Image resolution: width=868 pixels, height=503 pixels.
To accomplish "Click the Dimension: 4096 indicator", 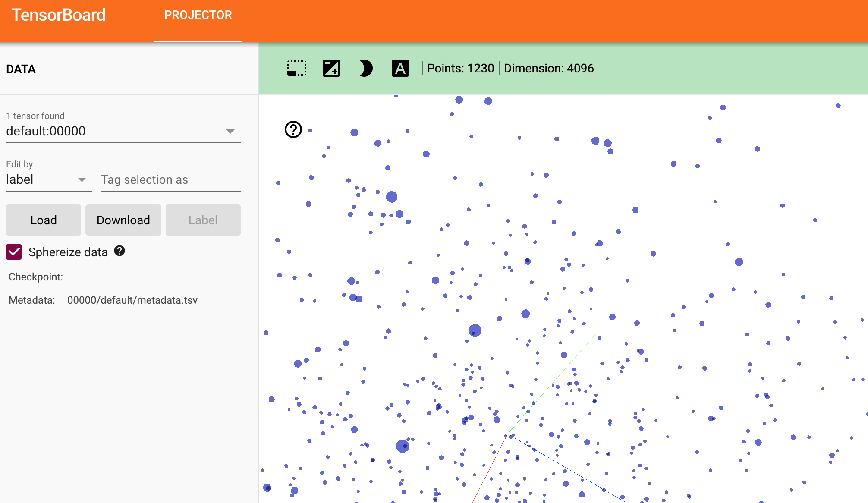I will click(549, 68).
